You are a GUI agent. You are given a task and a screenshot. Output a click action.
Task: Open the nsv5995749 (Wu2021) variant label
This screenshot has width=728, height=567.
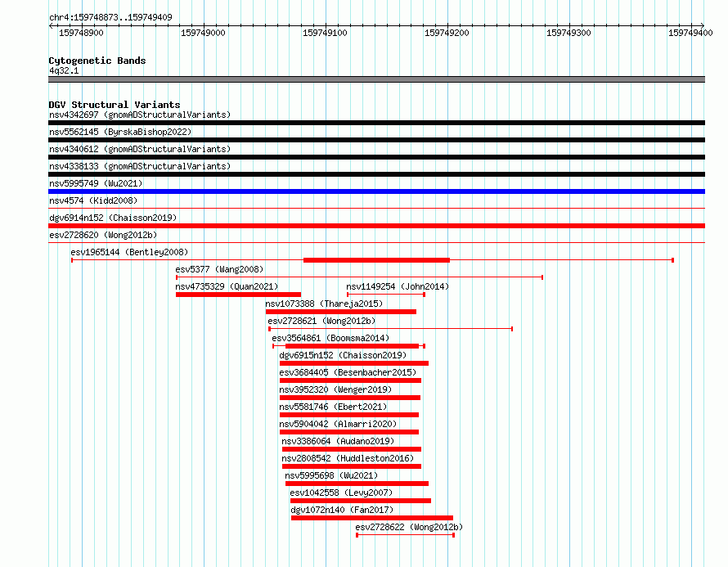coord(96,183)
